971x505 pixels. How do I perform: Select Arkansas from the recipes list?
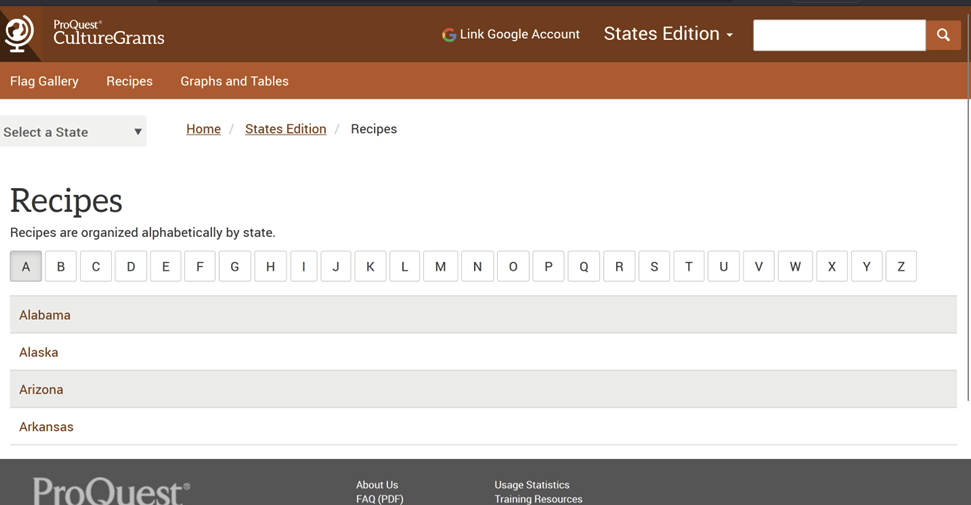point(46,427)
